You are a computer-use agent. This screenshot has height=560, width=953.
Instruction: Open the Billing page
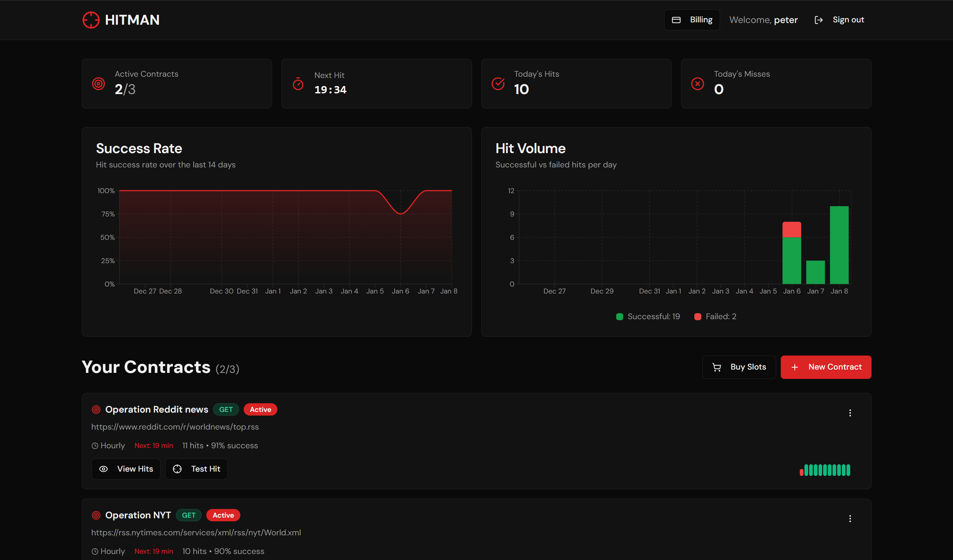pos(692,20)
